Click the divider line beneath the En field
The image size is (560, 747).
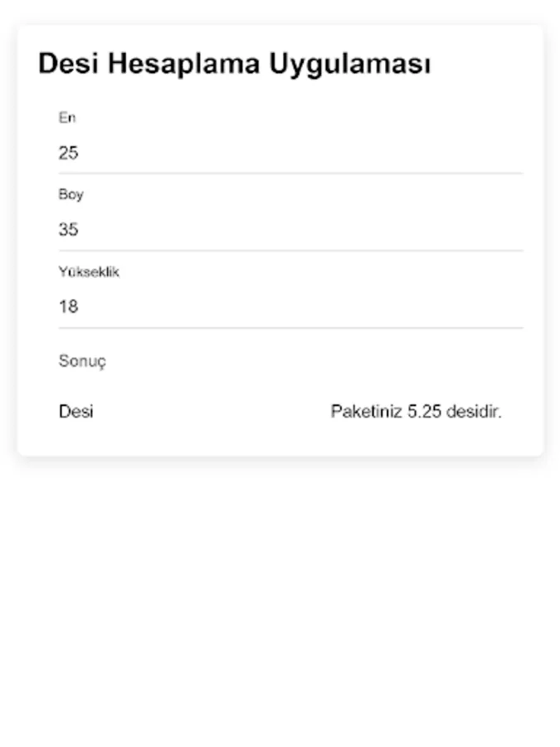pyautogui.click(x=290, y=173)
